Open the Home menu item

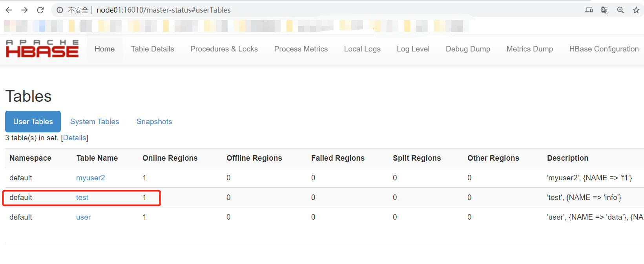click(105, 49)
